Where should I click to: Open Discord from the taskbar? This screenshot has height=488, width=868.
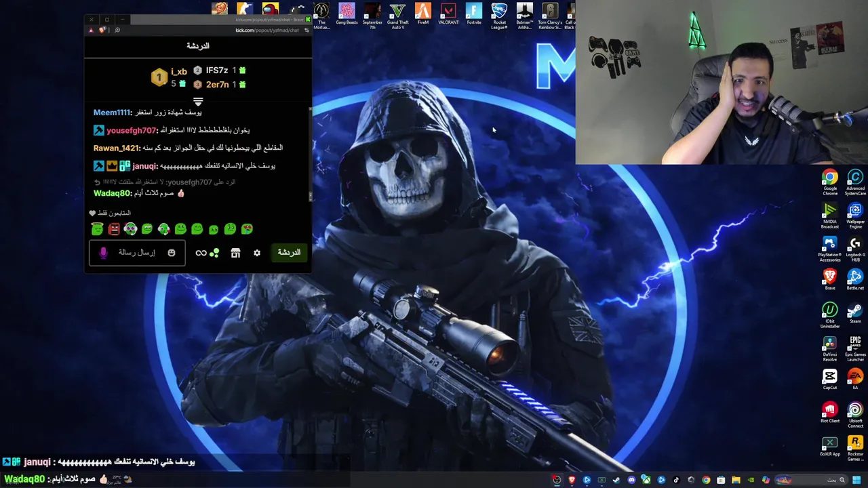point(631,480)
